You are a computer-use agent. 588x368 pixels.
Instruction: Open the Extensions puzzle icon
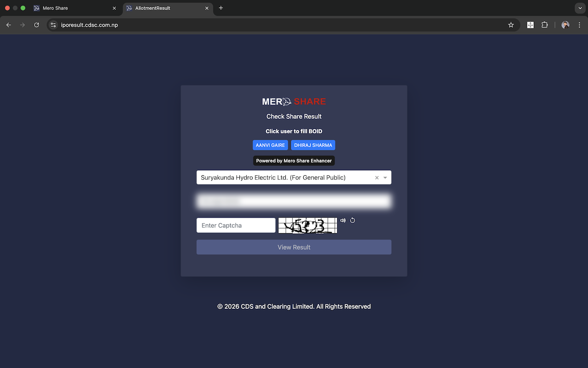pos(545,25)
